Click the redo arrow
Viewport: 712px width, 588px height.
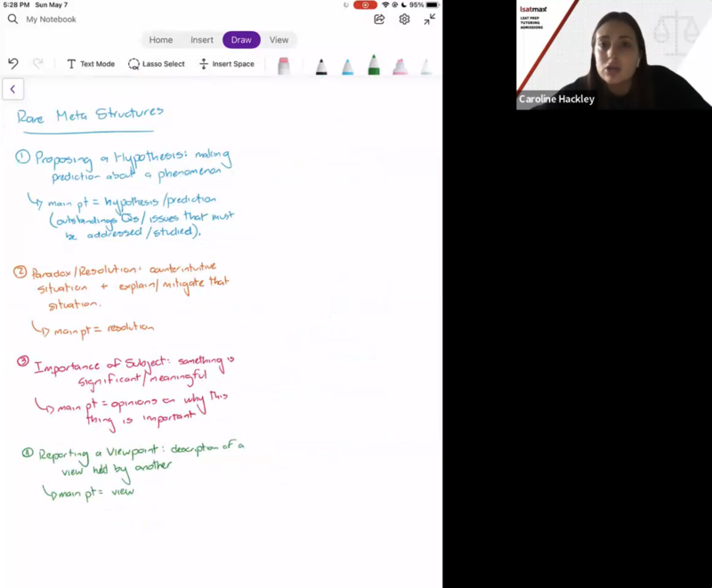point(37,64)
